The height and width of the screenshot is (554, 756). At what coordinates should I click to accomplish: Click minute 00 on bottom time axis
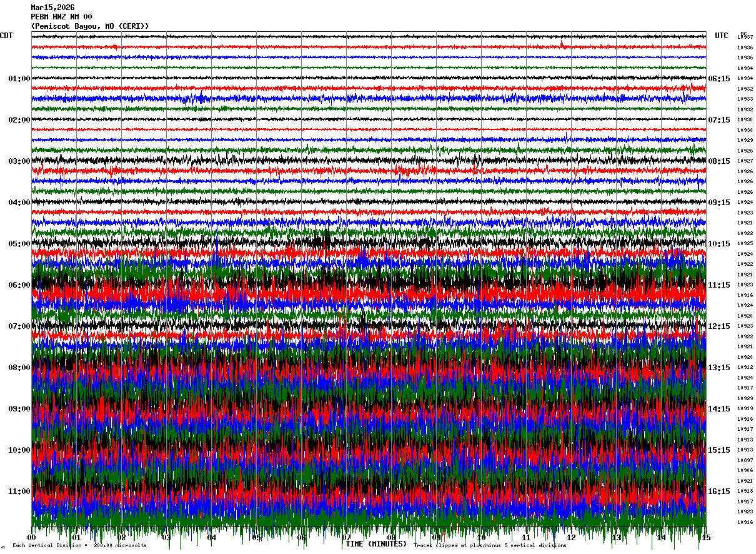[x=32, y=538]
